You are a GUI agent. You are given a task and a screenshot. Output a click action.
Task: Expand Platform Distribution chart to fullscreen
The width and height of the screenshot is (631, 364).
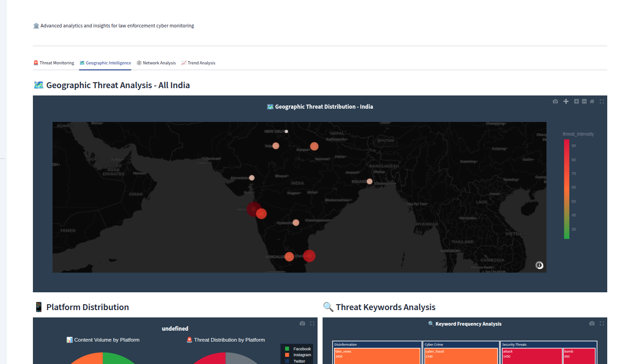click(x=312, y=323)
